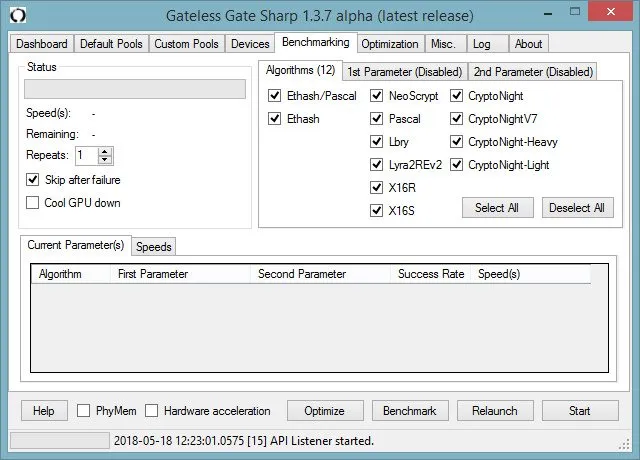Viewport: 640px width, 460px height.
Task: Click the API Listener started status message
Action: point(244,441)
